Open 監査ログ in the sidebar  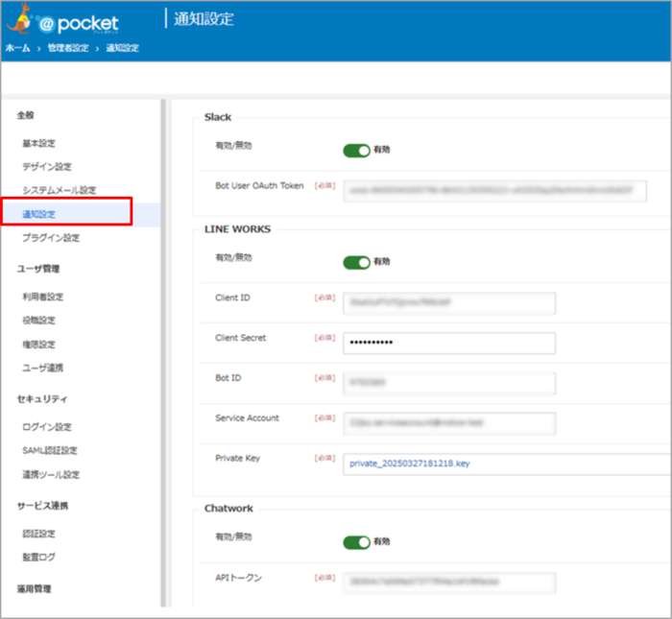(x=39, y=558)
